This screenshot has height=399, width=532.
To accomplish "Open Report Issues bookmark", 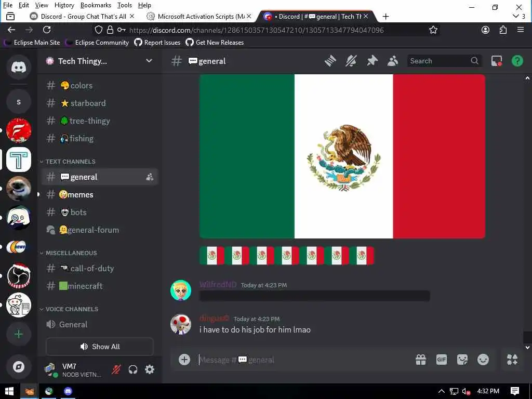I will click(157, 43).
